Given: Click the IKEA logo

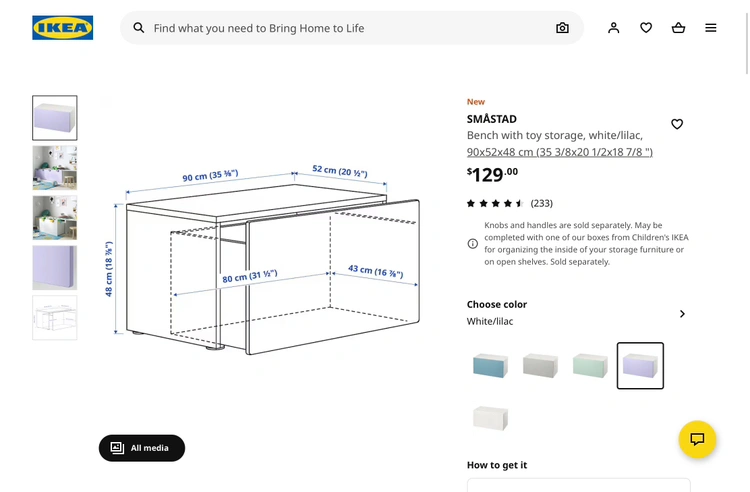Looking at the screenshot, I should tap(62, 28).
